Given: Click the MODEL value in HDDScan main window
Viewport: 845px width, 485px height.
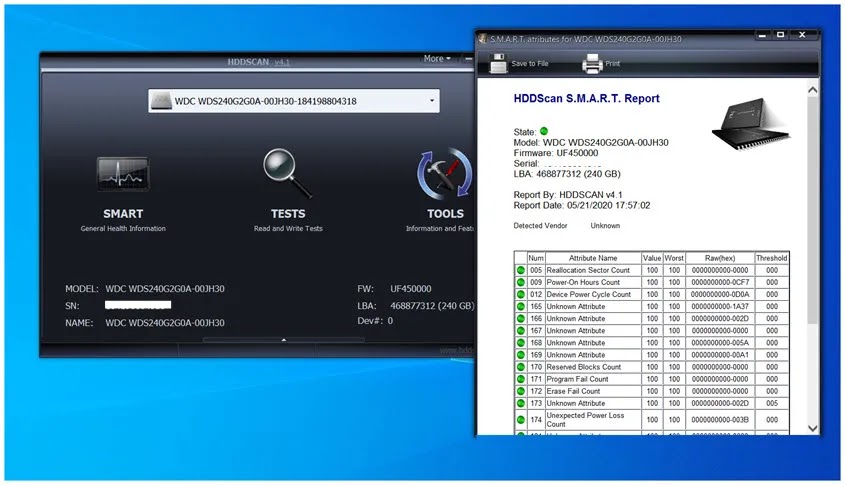Looking at the screenshot, I should coord(165,289).
